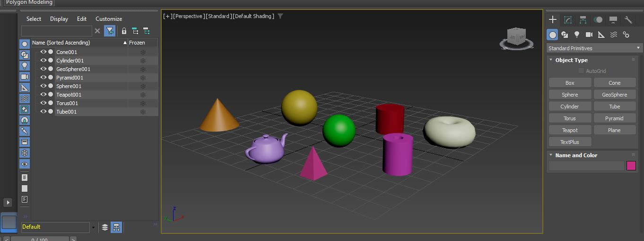Viewport: 644px width, 241px height.
Task: Click the Plane primitive button
Action: [x=615, y=130]
